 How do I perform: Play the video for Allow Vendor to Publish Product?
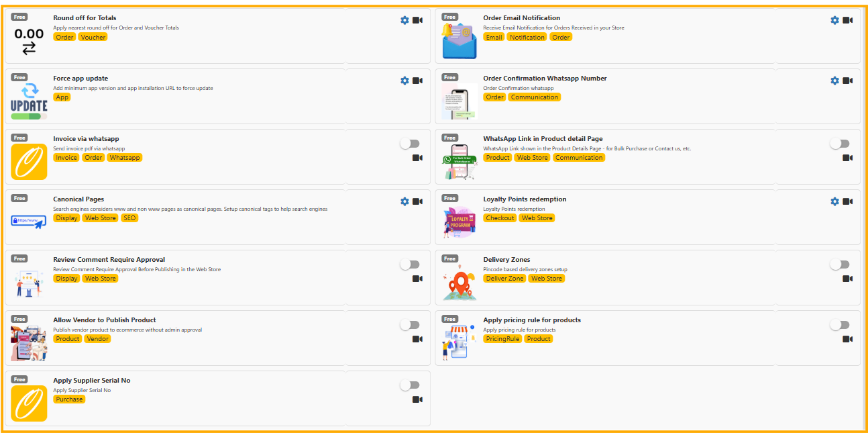(x=417, y=339)
